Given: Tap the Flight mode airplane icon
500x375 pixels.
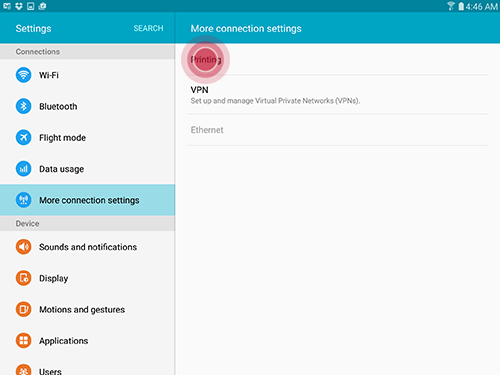Looking at the screenshot, I should pos(23,137).
